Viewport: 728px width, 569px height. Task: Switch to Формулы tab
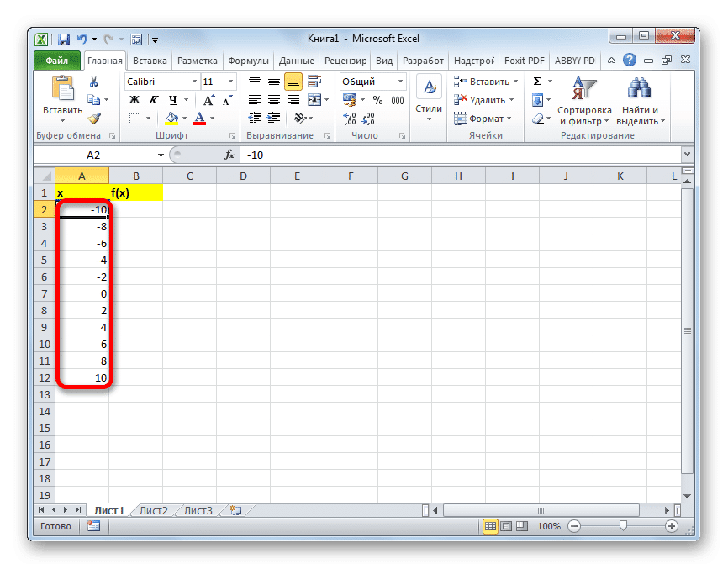(248, 61)
